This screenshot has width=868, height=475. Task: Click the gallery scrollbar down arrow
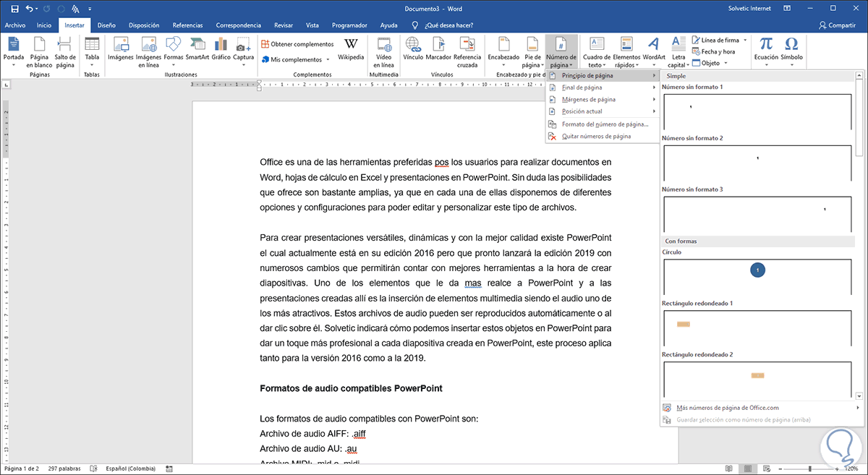(x=859, y=396)
